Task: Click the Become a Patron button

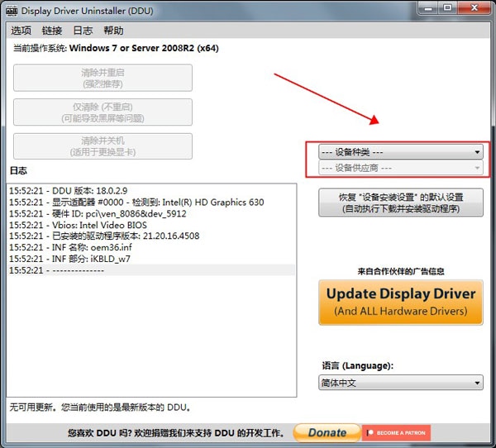Action: [x=396, y=432]
